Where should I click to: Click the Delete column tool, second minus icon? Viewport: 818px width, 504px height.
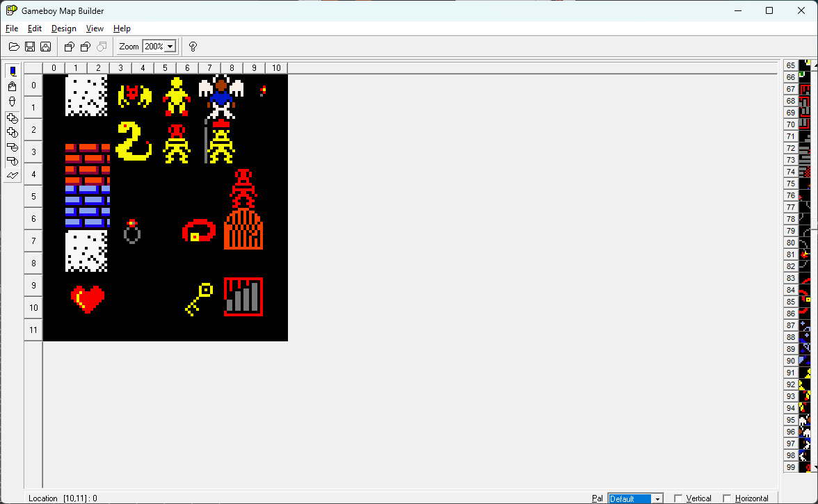click(x=13, y=161)
